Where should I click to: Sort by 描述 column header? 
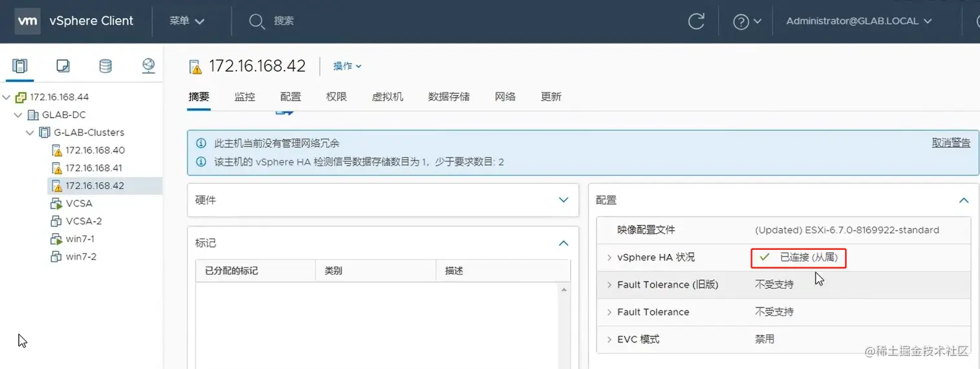click(x=503, y=271)
